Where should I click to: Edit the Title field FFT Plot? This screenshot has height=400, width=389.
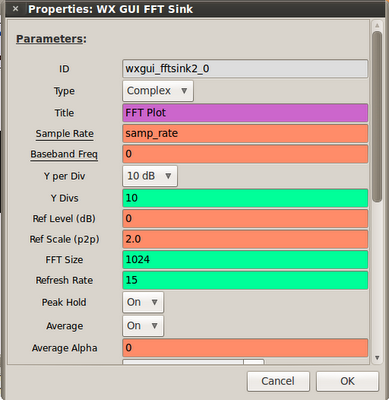[245, 113]
